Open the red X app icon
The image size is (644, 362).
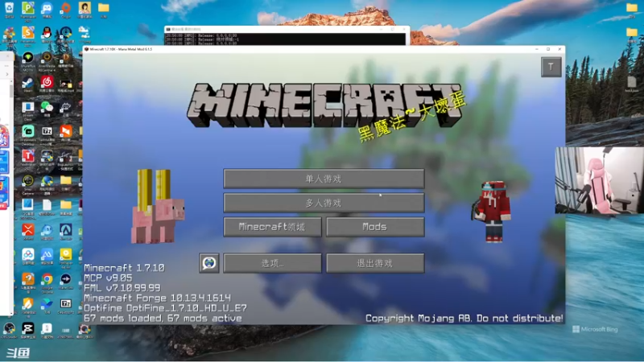pos(28,231)
